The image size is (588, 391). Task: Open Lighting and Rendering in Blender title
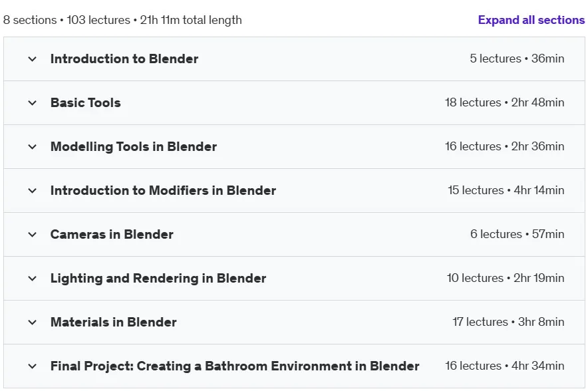[158, 278]
